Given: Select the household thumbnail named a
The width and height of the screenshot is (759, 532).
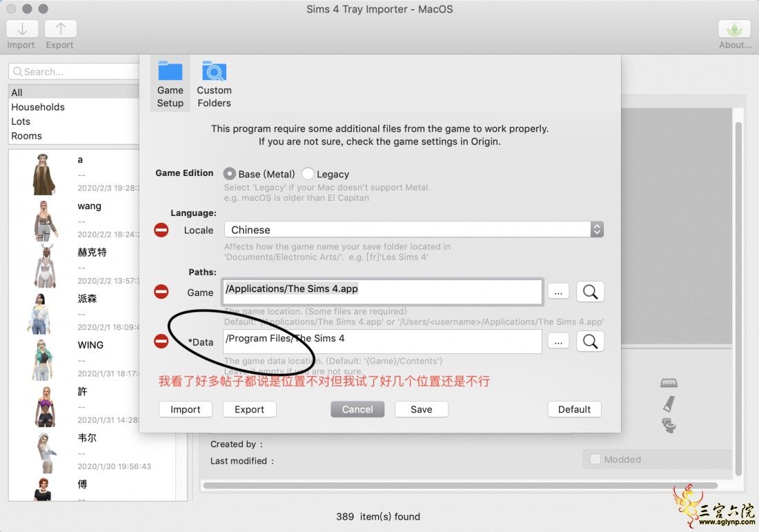Looking at the screenshot, I should 45,174.
